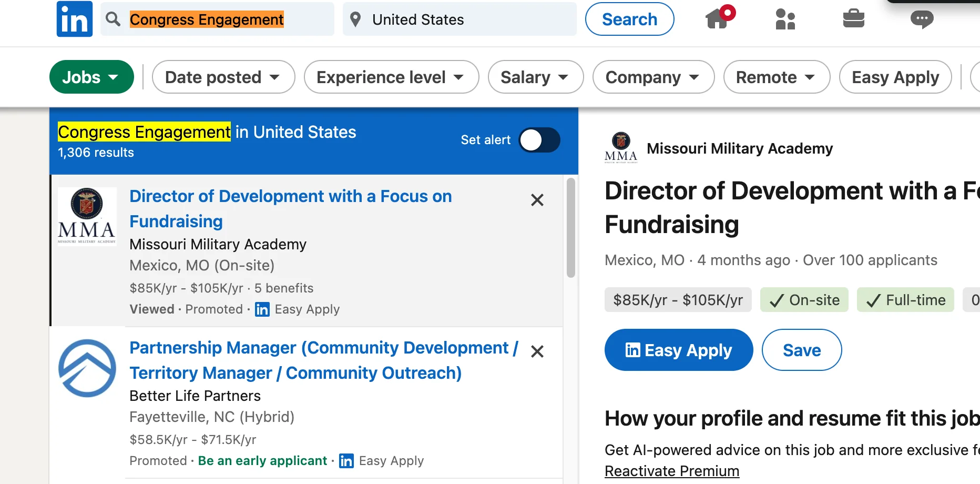Dismiss the Director of Development job card
Viewport: 980px width, 484px height.
(x=537, y=200)
